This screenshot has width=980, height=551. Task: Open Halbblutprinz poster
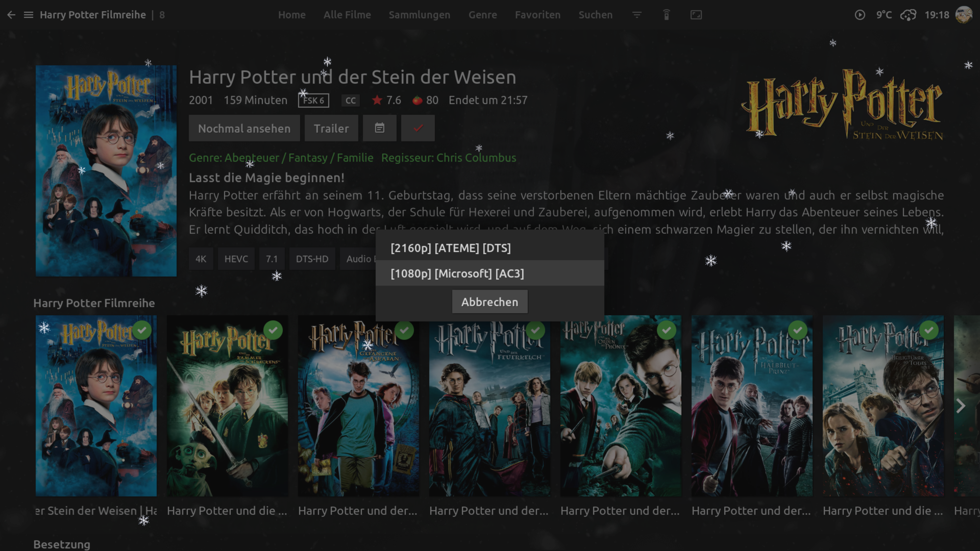pyautogui.click(x=752, y=406)
